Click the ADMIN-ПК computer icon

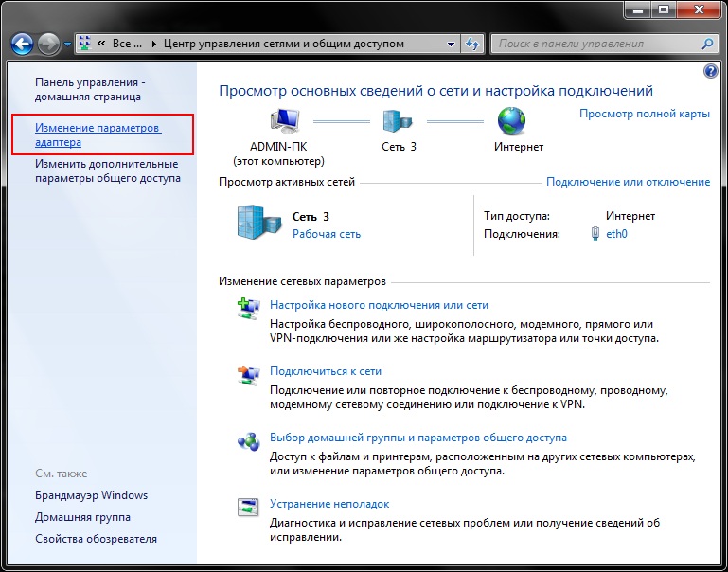pyautogui.click(x=284, y=121)
